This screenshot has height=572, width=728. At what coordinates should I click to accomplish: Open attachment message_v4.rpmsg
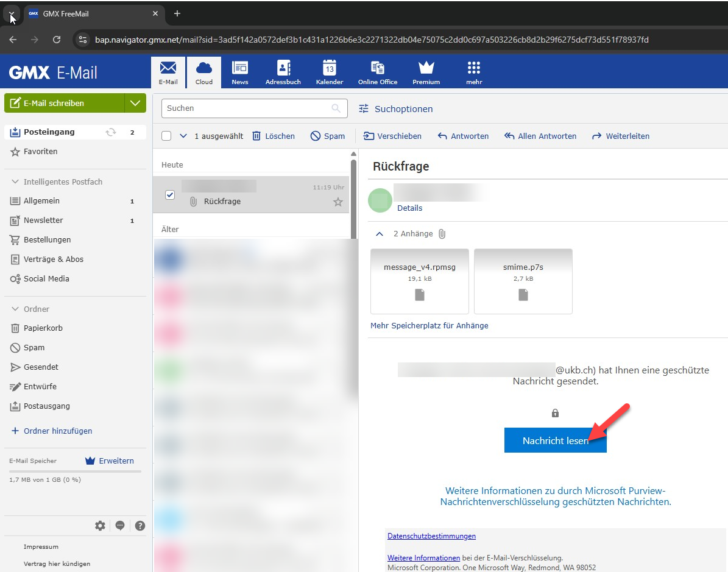[420, 281]
